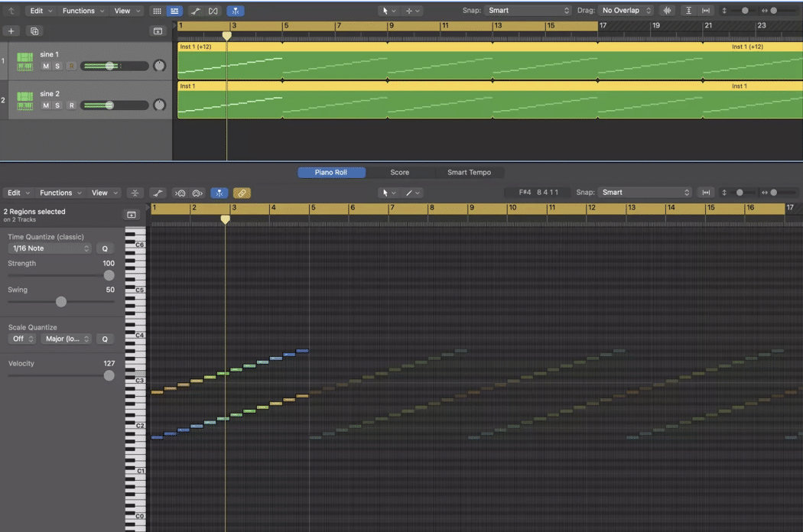Open Time Quantize 1/16 Note dropdown
This screenshot has height=532, width=803.
pyautogui.click(x=50, y=248)
